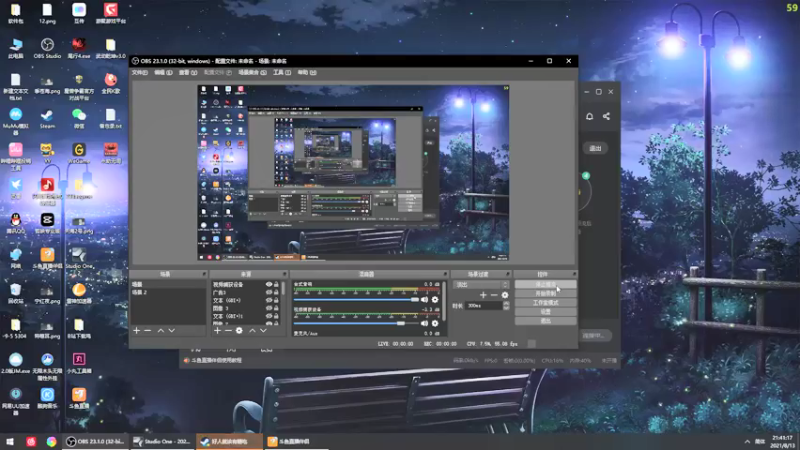Image resolution: width=800 pixels, height=450 pixels.
Task: Mute the video capture device audio speaker icon
Action: point(424,323)
